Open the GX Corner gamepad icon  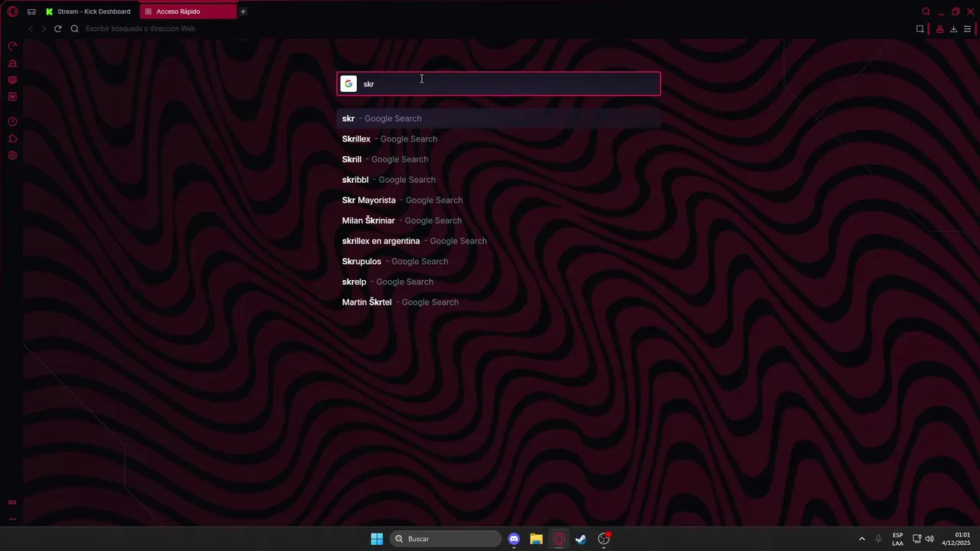click(x=31, y=11)
